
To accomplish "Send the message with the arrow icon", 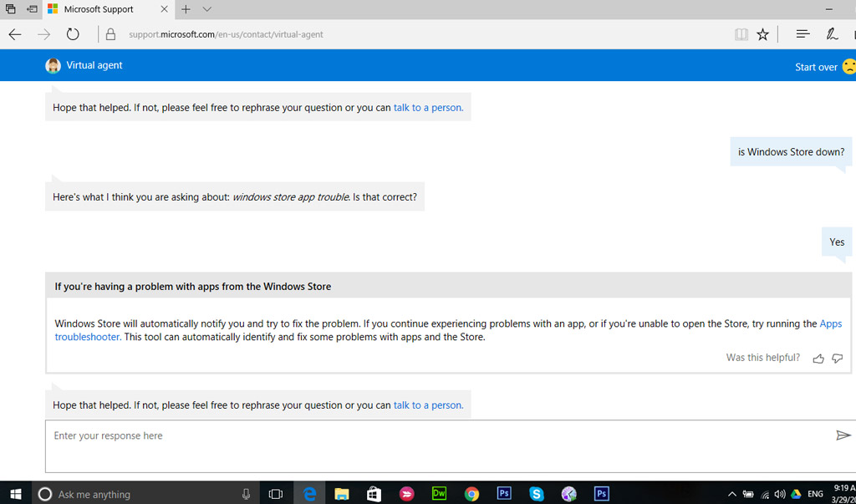I will point(843,435).
